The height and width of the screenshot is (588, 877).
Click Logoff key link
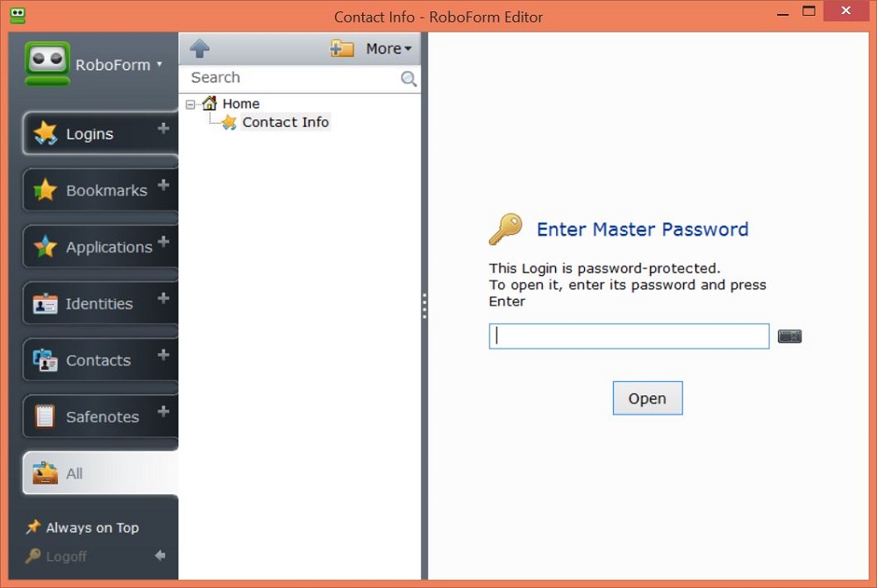tap(56, 556)
